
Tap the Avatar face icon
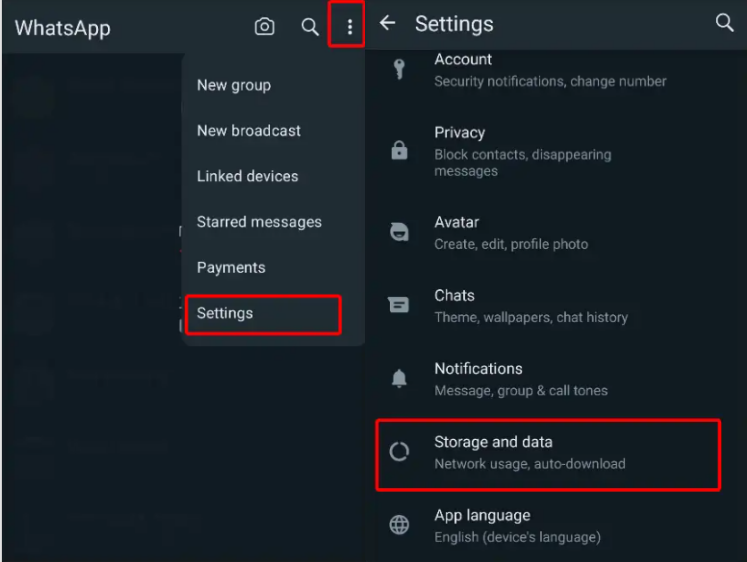point(399,233)
